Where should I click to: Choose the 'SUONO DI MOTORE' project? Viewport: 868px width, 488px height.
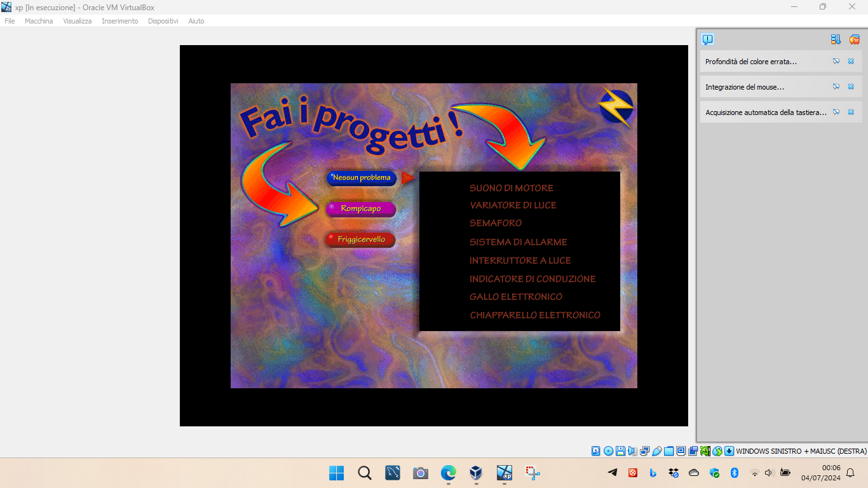[512, 188]
